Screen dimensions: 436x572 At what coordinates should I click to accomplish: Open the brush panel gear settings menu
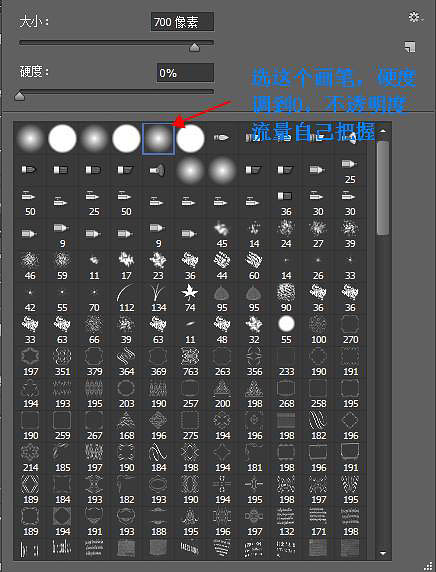point(414,17)
